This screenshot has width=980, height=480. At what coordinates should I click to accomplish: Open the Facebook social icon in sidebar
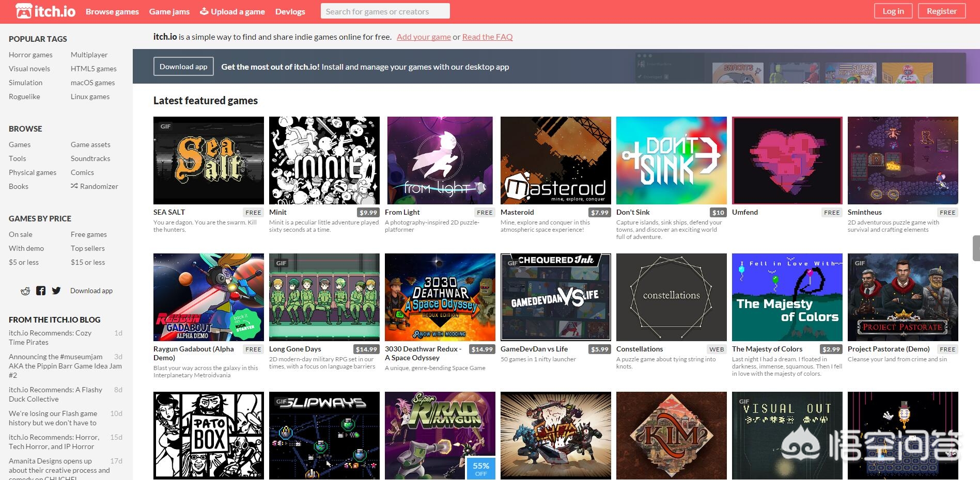(x=41, y=291)
